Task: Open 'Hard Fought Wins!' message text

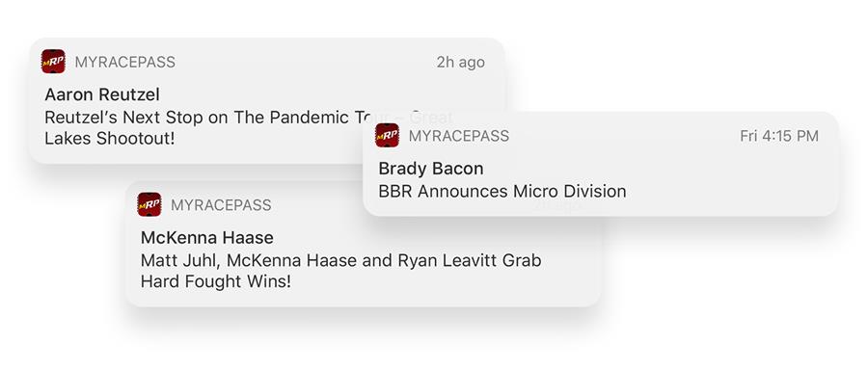Action: click(x=215, y=281)
